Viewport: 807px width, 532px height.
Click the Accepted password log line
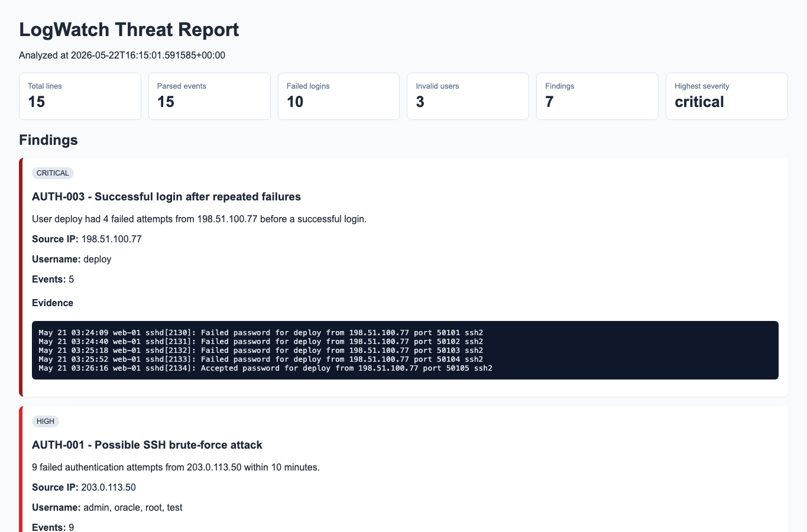pos(265,368)
